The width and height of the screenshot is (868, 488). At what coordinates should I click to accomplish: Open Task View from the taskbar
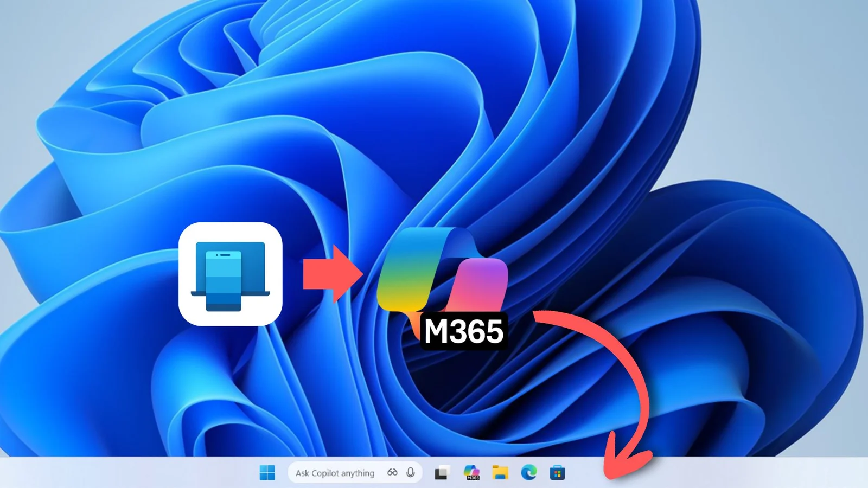(x=442, y=473)
